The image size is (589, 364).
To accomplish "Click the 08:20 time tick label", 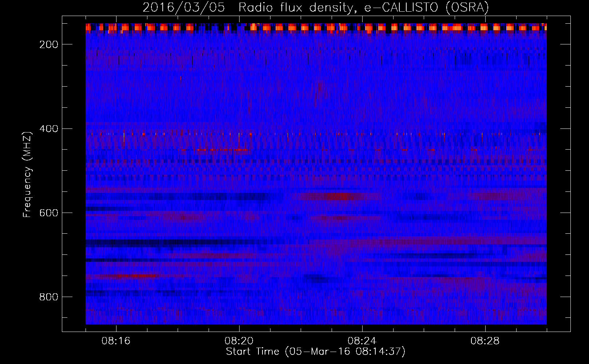I will pyautogui.click(x=239, y=341).
